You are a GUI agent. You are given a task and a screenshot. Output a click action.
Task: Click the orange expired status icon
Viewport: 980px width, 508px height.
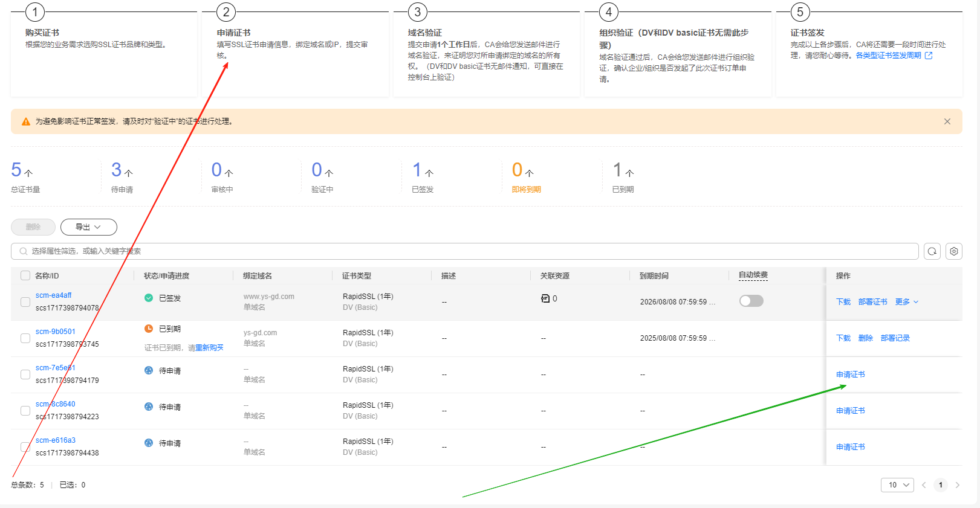pos(149,329)
